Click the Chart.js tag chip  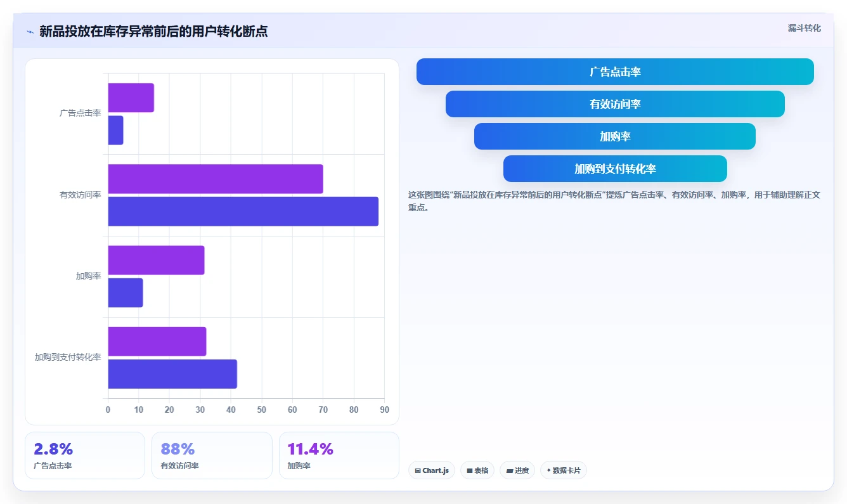tap(432, 470)
